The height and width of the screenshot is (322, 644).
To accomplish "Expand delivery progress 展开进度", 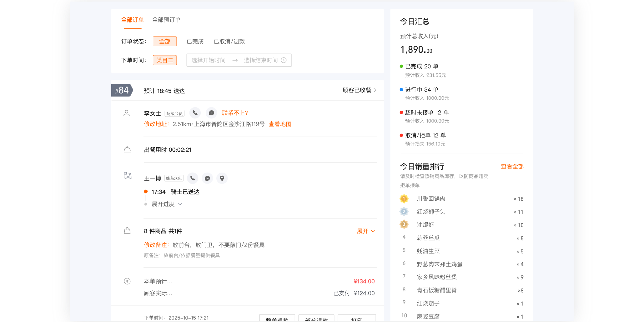I will (167, 204).
